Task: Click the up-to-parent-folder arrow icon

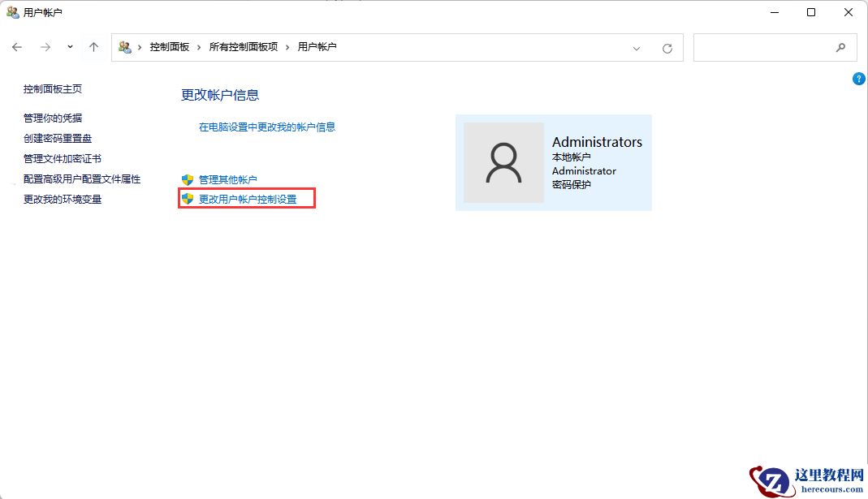Action: click(x=94, y=47)
